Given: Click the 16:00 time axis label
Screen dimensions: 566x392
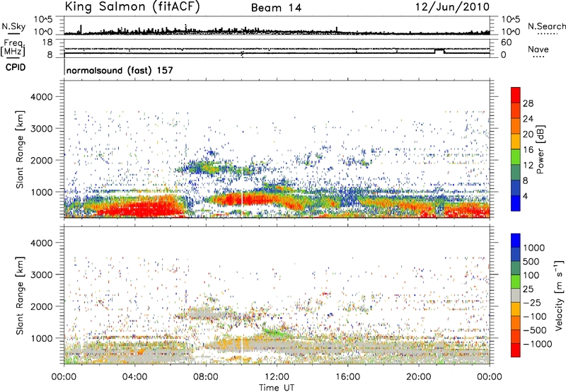Looking at the screenshot, I should coord(347,377).
